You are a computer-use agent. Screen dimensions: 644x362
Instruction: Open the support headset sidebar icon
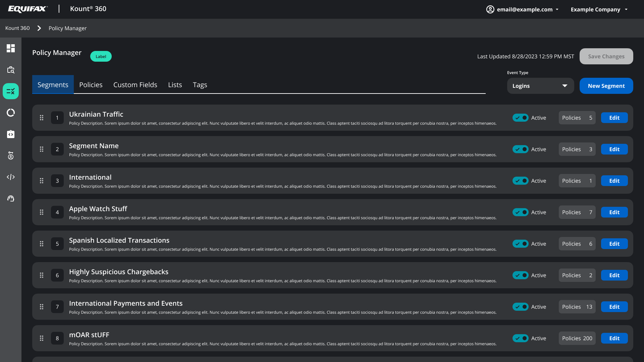pos(11,198)
